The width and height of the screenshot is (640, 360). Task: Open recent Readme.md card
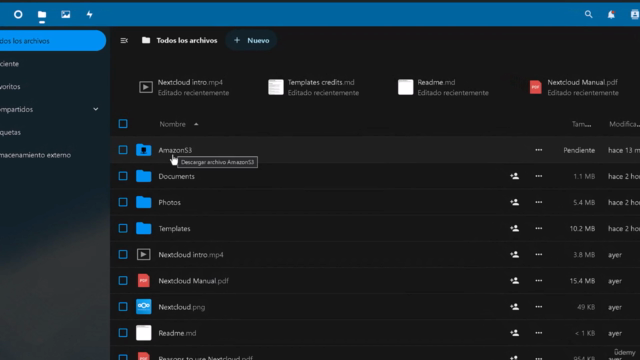(x=444, y=87)
